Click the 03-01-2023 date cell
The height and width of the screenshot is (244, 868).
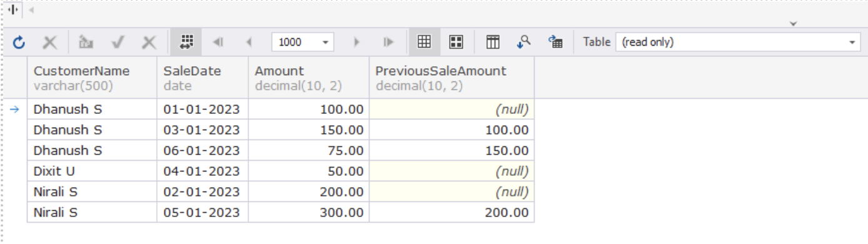pyautogui.click(x=203, y=130)
